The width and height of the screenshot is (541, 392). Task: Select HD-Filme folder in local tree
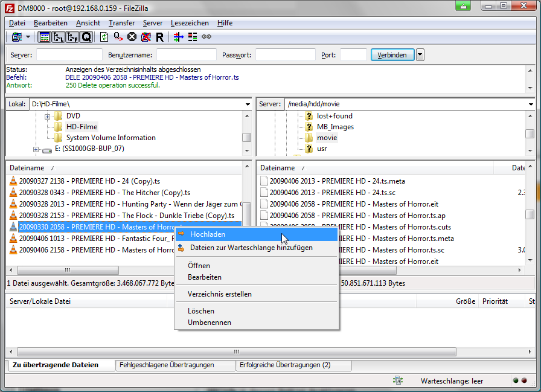point(82,127)
